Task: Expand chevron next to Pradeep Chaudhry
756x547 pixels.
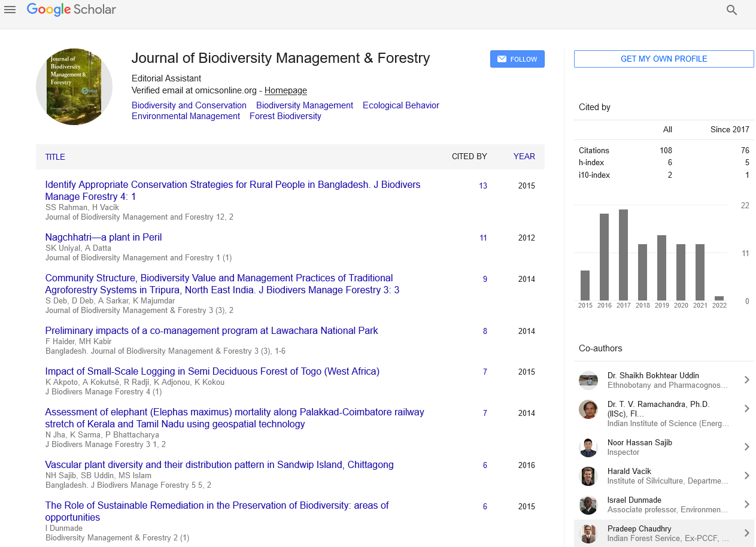Action: click(746, 533)
